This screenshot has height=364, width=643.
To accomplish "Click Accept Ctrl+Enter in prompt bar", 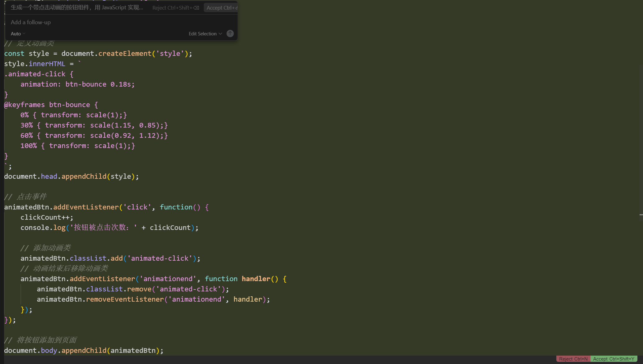I will pyautogui.click(x=221, y=8).
